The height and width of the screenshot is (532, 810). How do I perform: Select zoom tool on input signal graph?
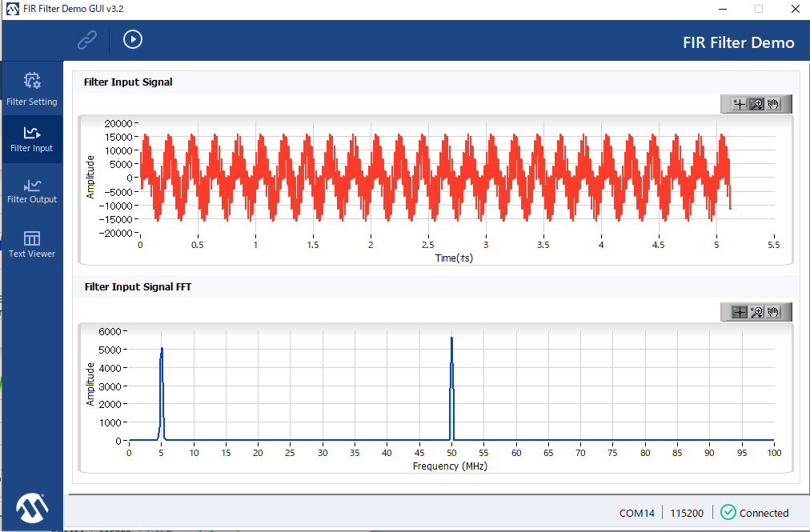(756, 104)
